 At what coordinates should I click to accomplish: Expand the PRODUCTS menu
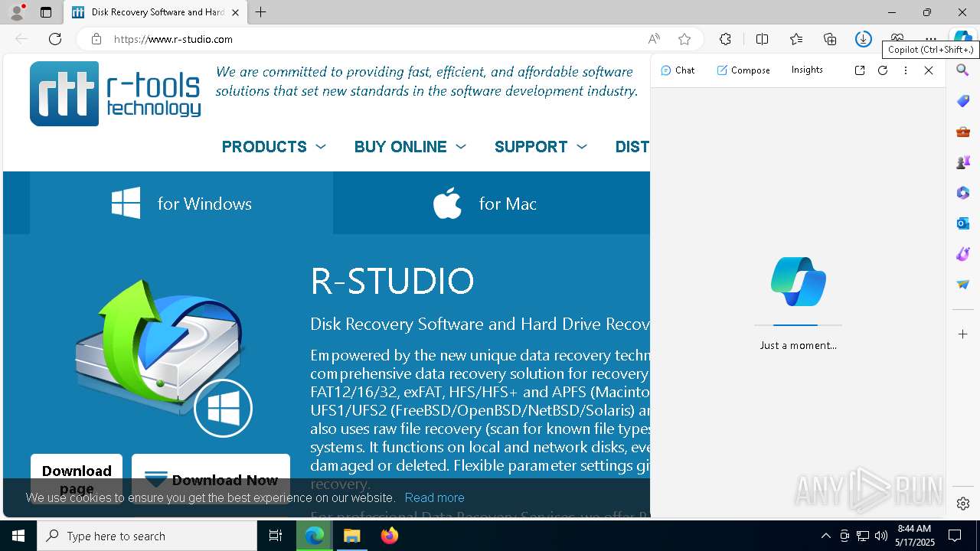pos(273,147)
